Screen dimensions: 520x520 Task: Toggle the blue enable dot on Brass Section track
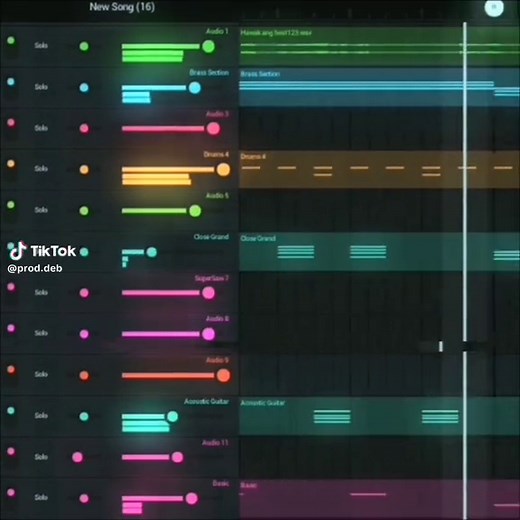[x=11, y=82]
